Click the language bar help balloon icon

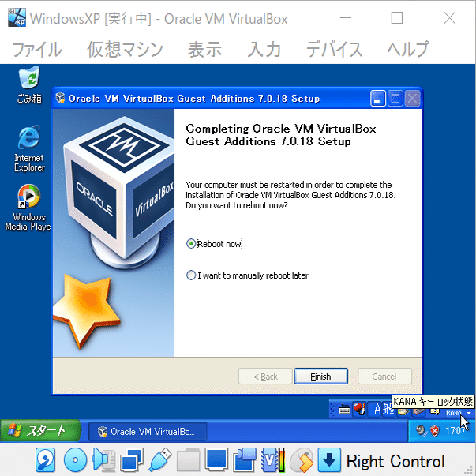pos(435,411)
